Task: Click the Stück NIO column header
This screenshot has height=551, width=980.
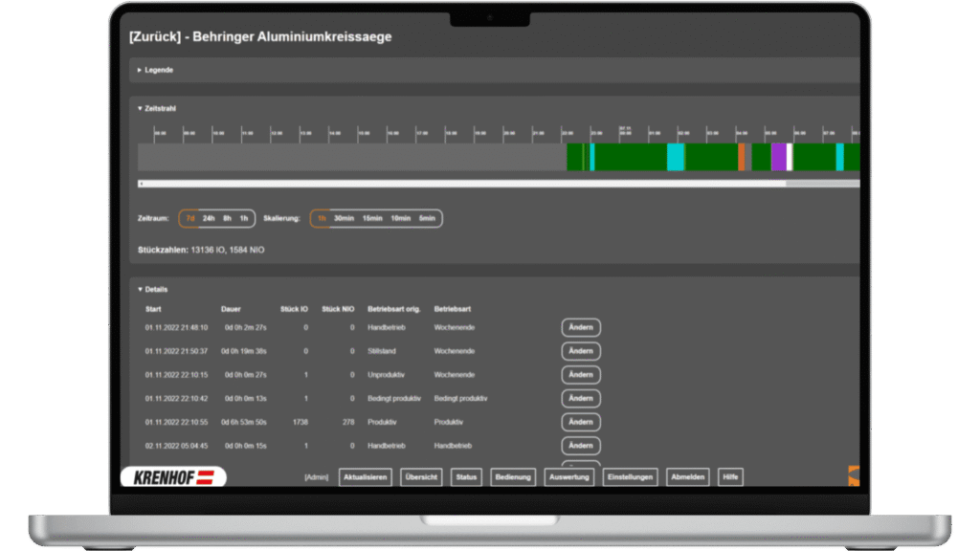Action: click(x=338, y=309)
